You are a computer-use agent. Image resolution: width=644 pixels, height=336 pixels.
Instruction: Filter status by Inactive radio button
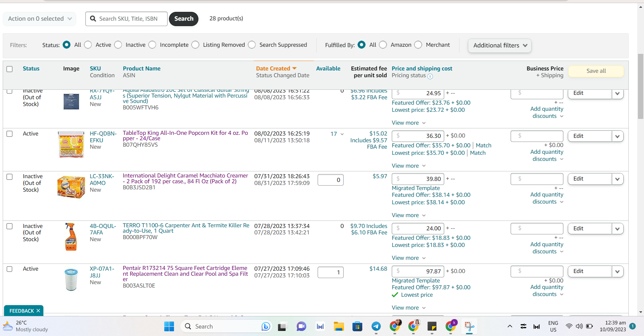click(118, 45)
